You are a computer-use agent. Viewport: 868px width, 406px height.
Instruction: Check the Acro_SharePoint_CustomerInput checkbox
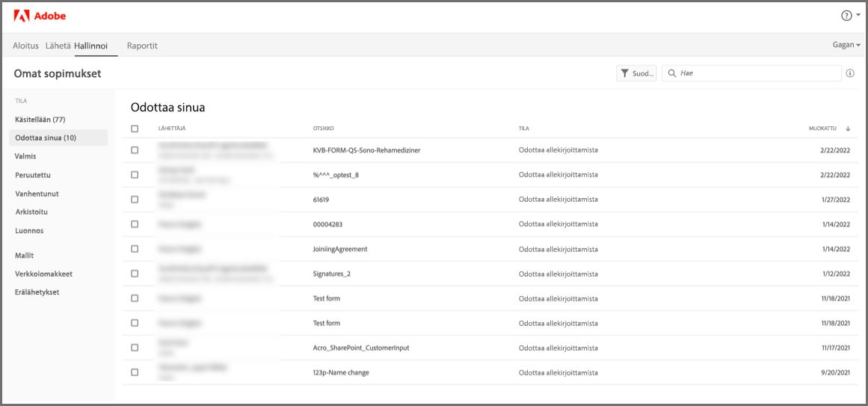point(135,348)
